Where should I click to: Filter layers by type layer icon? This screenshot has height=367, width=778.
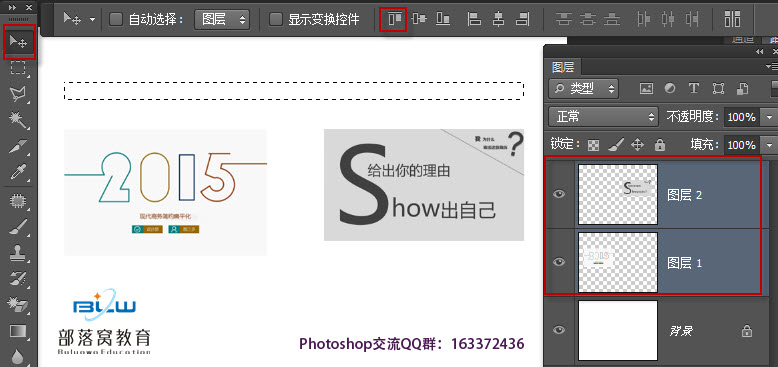[694, 89]
